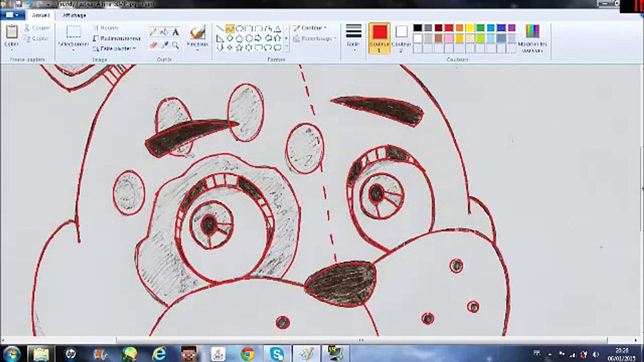Activate Couleur 2 background color
Viewport: 644px width, 362px height.
coord(401,38)
